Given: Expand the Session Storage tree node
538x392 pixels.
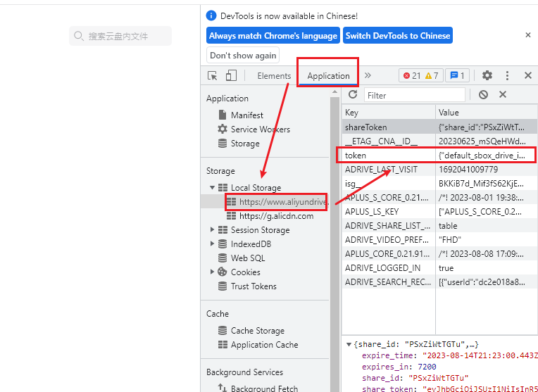Looking at the screenshot, I should click(213, 230).
